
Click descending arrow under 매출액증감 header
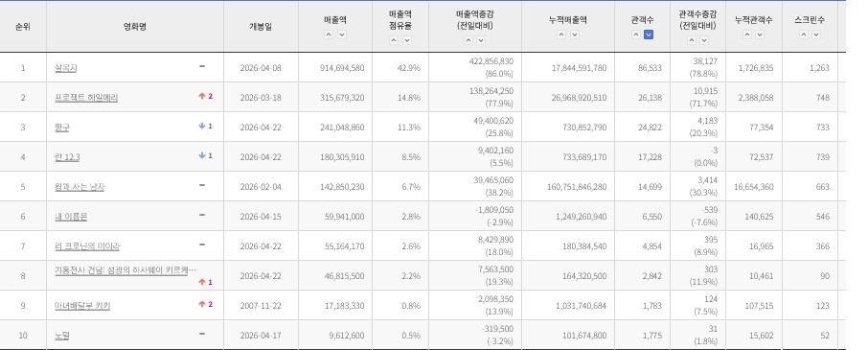481,40
